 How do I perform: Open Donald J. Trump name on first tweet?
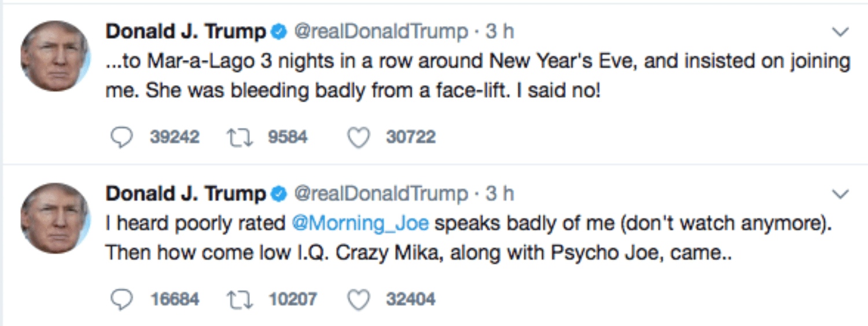(x=185, y=32)
